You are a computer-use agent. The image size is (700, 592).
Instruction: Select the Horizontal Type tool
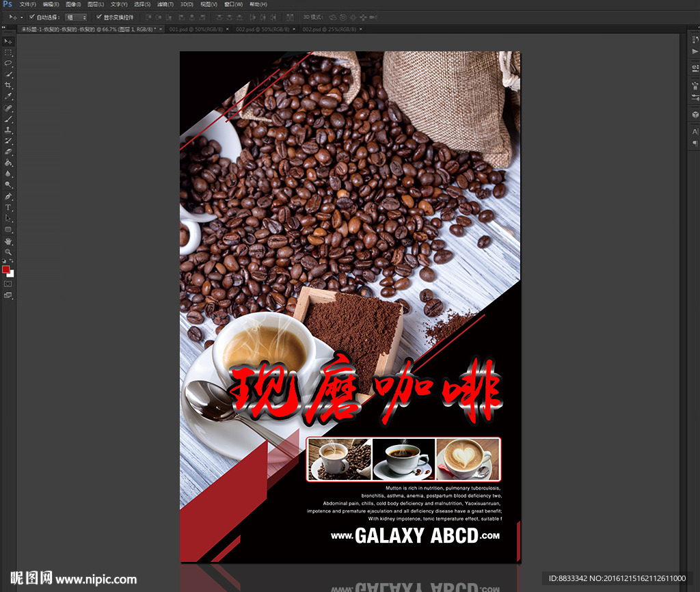coord(8,207)
